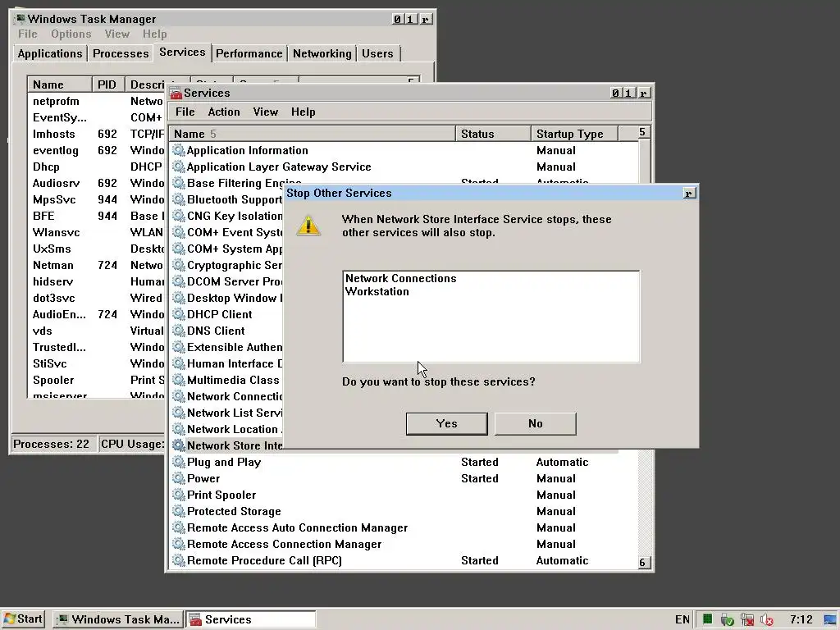
Task: Sort Task Manager list by PID column
Action: pos(107,84)
